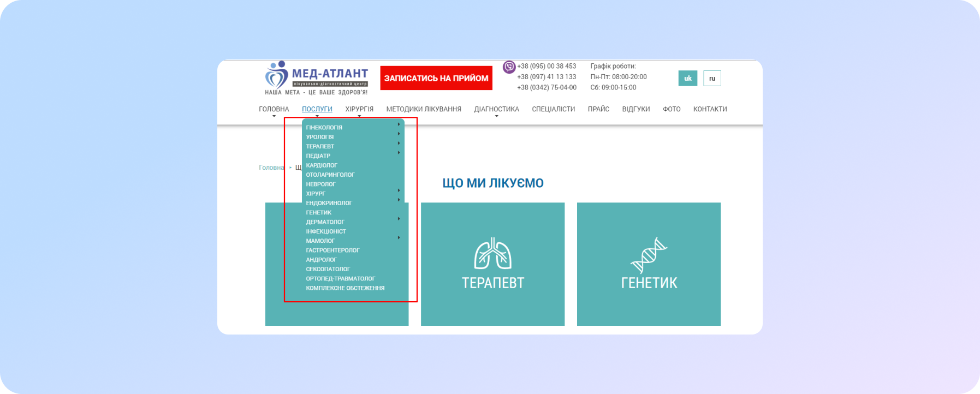Open the Спеціалісти menu item

(x=554, y=109)
